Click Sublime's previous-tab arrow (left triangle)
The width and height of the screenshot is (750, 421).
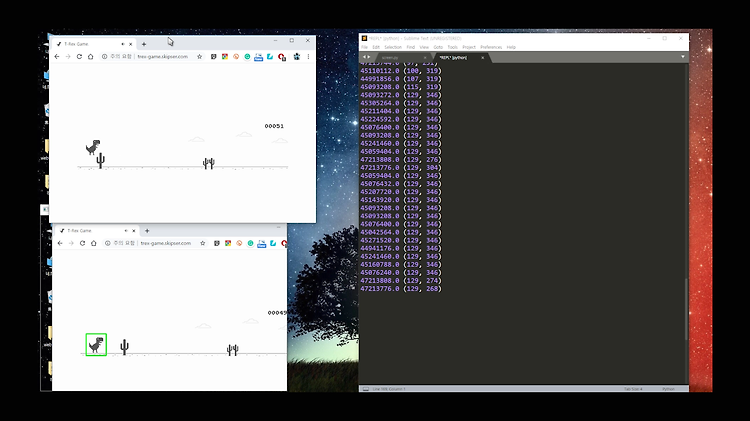tap(364, 57)
